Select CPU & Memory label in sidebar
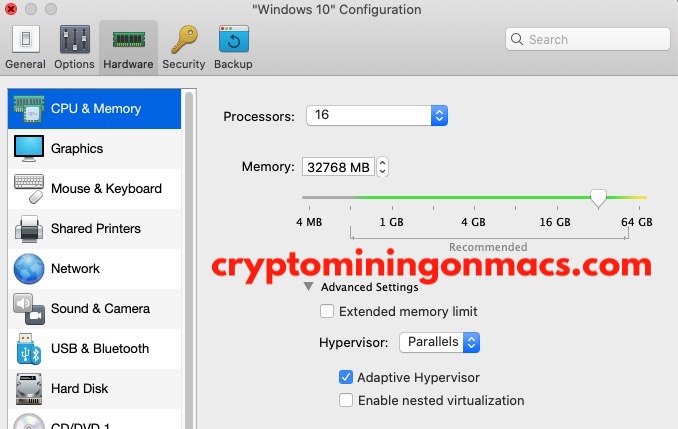Image resolution: width=678 pixels, height=429 pixels. click(96, 109)
